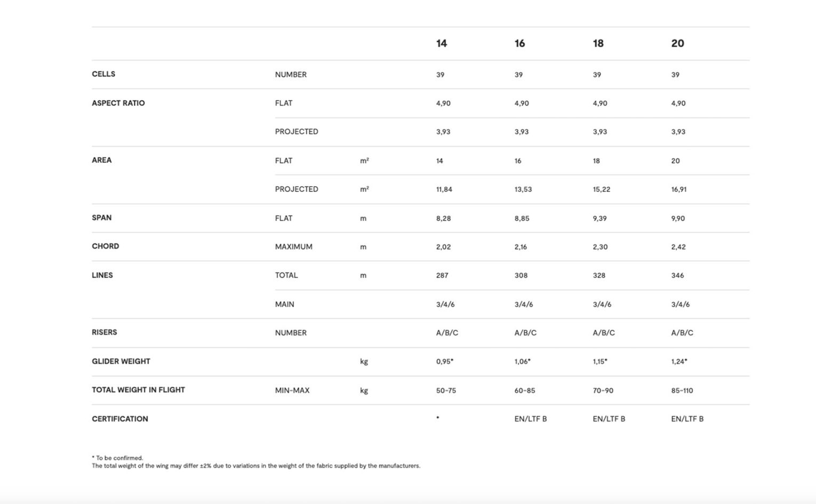Click the size 14 column header

[442, 44]
